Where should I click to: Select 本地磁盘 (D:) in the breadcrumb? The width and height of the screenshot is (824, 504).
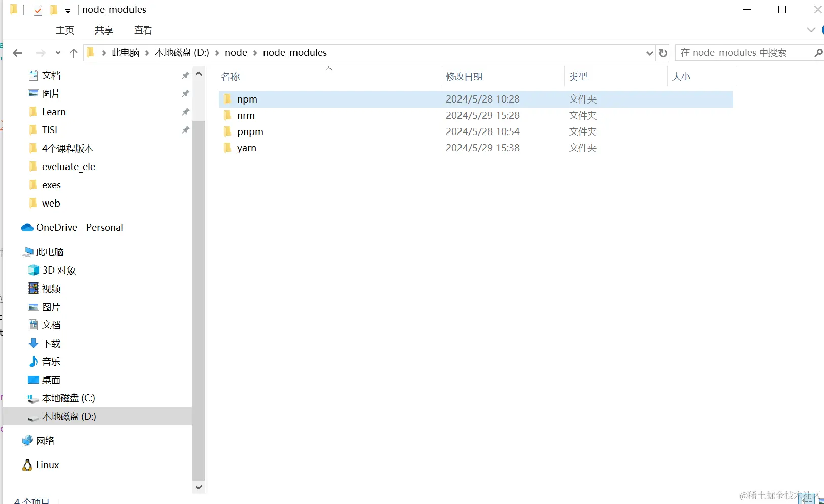[182, 53]
